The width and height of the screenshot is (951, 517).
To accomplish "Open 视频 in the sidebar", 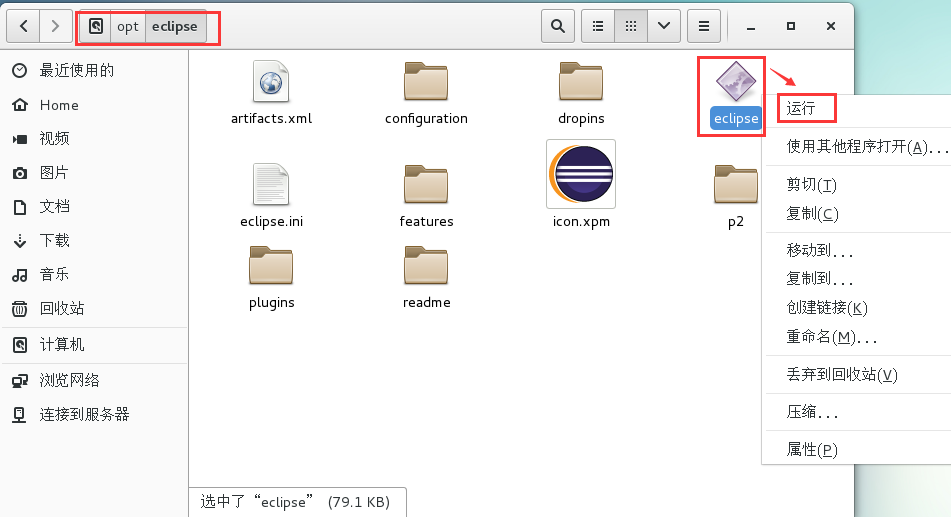I will 94,138.
